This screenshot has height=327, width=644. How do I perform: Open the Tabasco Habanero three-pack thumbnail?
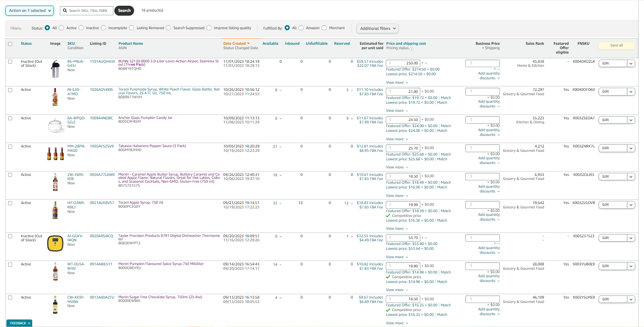55,154
